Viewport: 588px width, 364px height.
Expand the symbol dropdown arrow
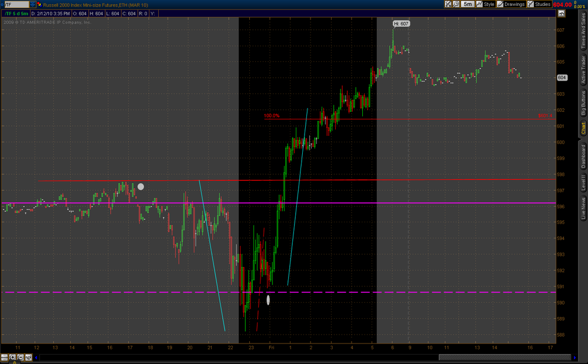pos(32,5)
